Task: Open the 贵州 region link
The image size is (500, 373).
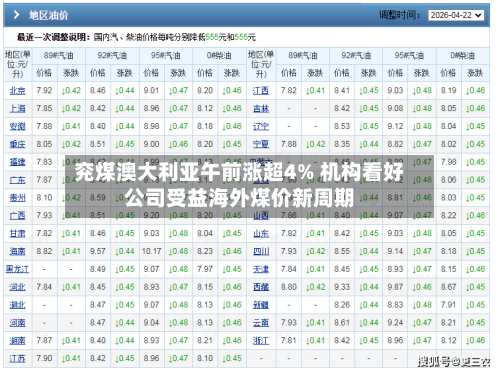Action: point(18,198)
